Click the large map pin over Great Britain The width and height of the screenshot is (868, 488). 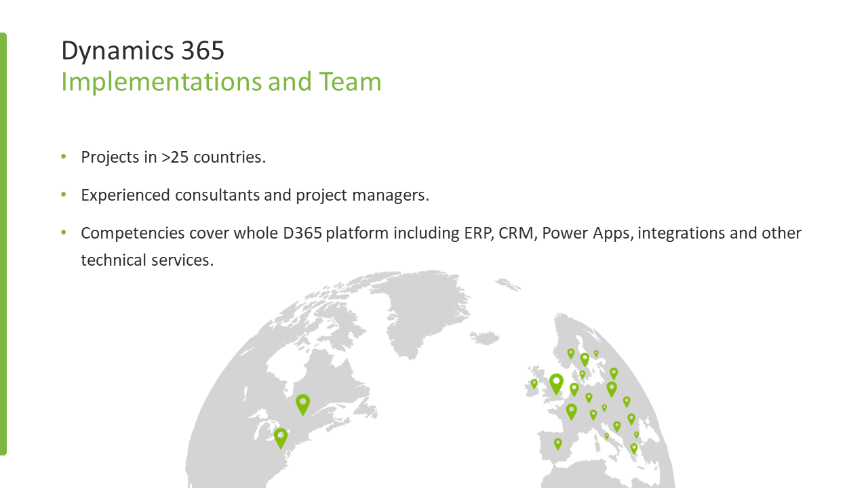coord(556,384)
